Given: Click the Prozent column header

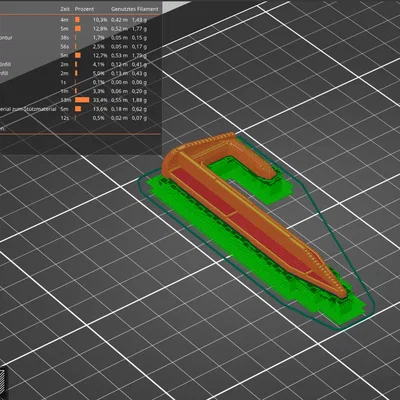Looking at the screenshot, I should point(84,9).
